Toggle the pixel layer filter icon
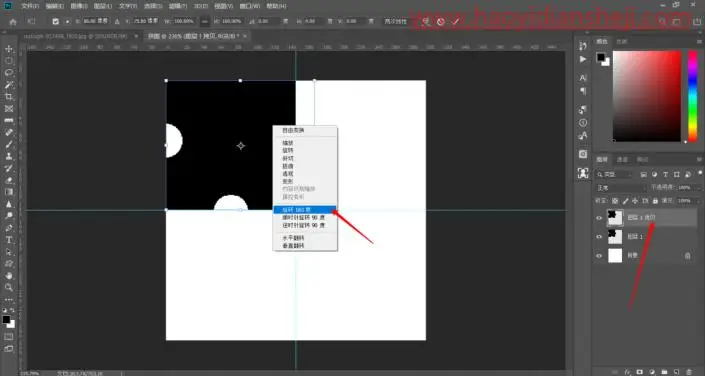Image resolution: width=705 pixels, height=376 pixels. 644,175
